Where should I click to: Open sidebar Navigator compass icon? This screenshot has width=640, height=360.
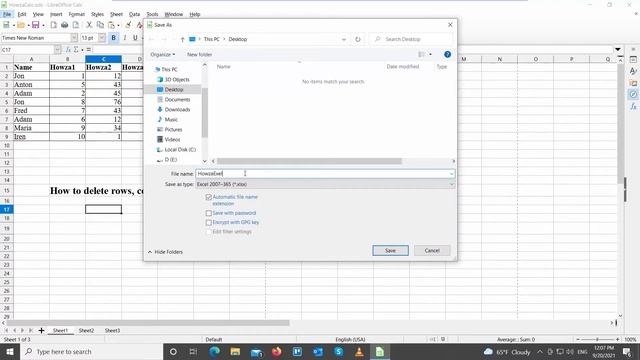coord(633,94)
